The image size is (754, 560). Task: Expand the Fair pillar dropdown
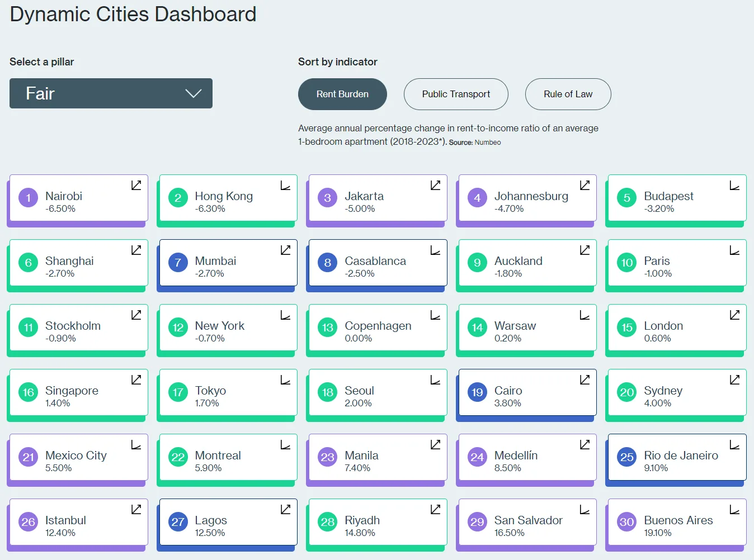point(111,93)
